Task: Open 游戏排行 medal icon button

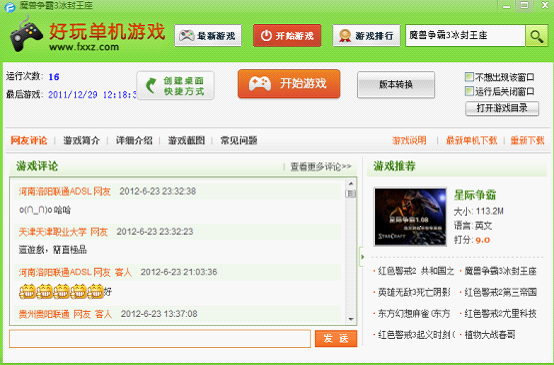Action: [366, 35]
